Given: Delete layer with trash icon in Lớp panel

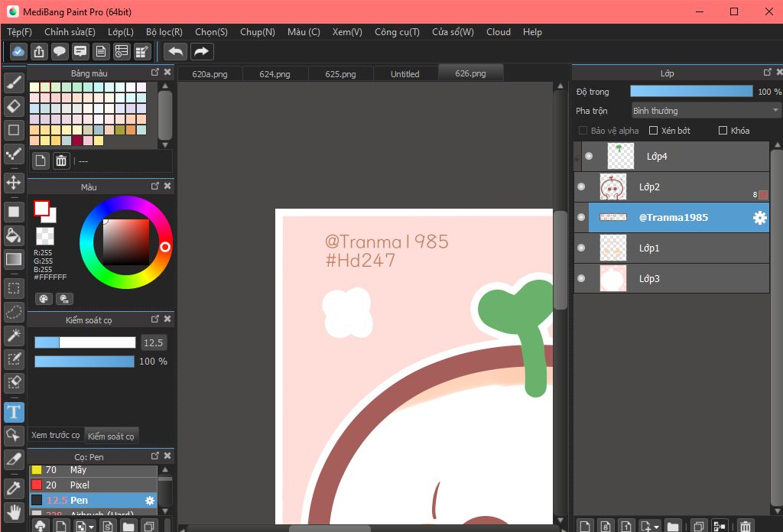Looking at the screenshot, I should [x=745, y=526].
